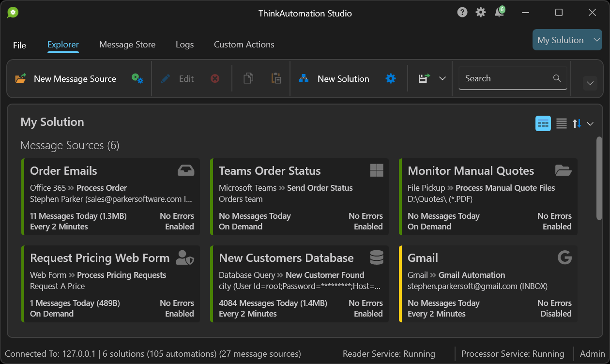Select the Explorer tab
Image resolution: width=610 pixels, height=364 pixels.
[x=63, y=45]
